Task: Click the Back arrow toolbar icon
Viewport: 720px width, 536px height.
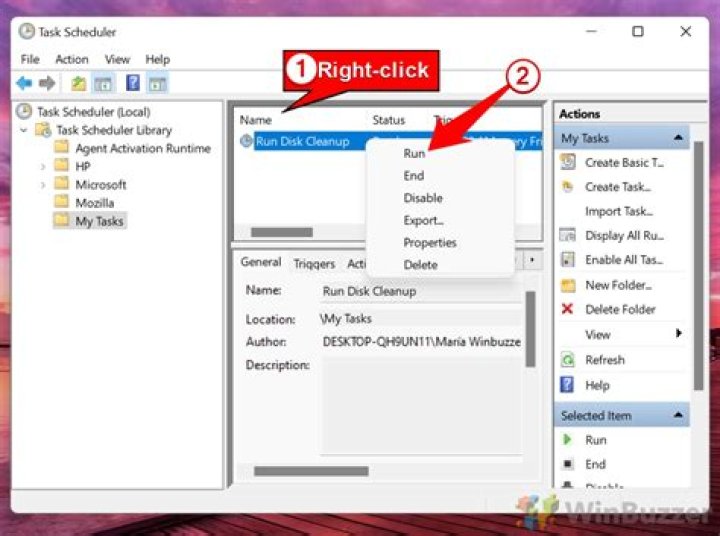Action: coord(24,83)
